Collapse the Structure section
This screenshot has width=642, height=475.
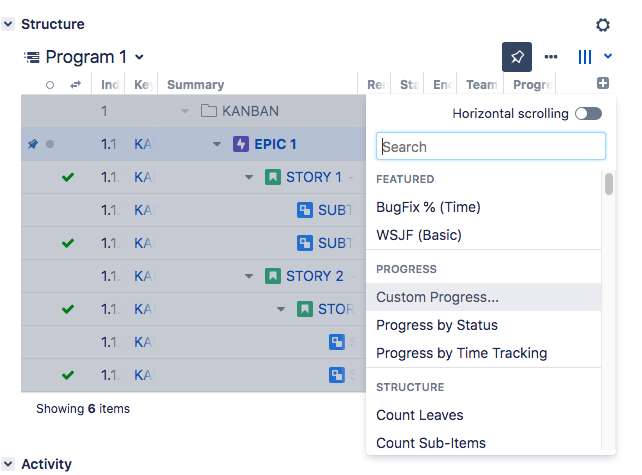[8, 24]
